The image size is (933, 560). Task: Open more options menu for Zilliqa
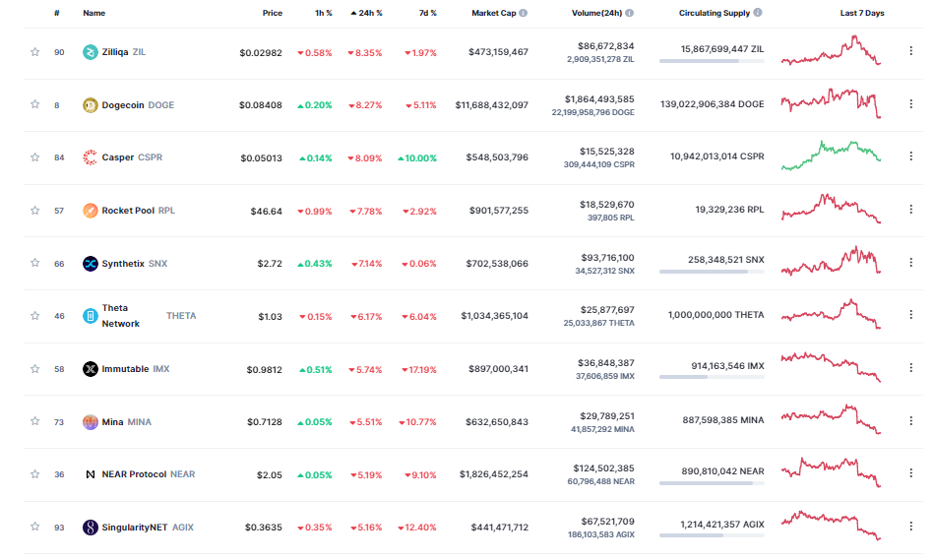(910, 51)
